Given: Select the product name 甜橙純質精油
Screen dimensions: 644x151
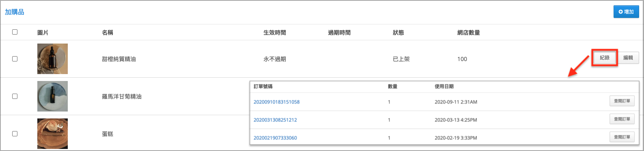Looking at the screenshot, I should (x=119, y=59).
